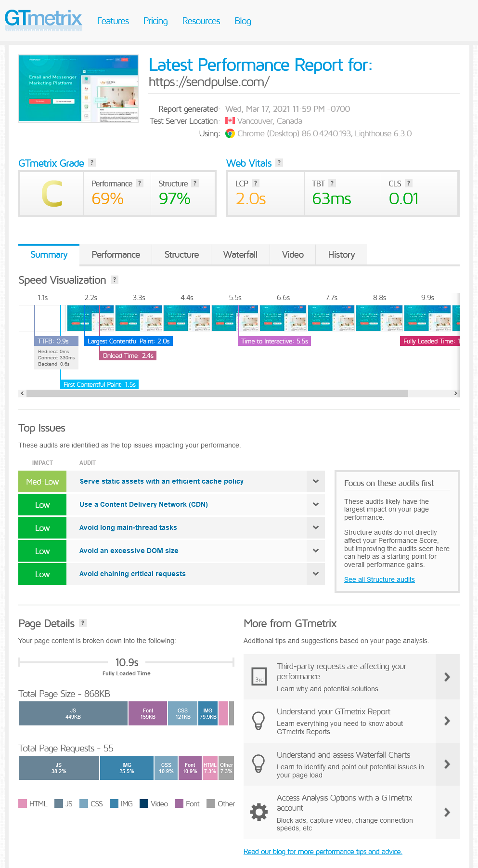Screen dimensions: 478x868
Task: Click the IMG 79.9KB page size bar
Action: click(x=208, y=713)
